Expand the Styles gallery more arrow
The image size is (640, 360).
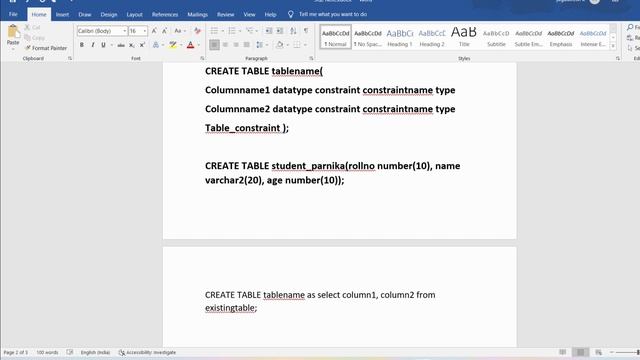click(613, 46)
